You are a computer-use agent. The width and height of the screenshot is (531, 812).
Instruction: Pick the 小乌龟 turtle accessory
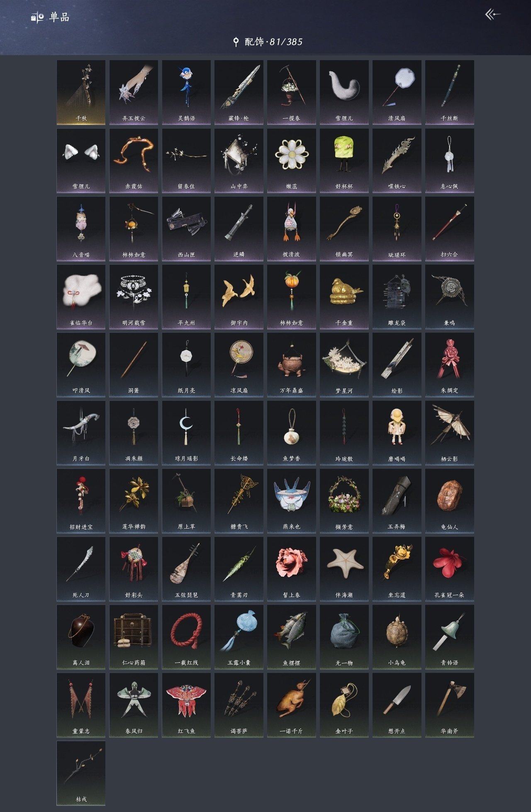tap(397, 637)
